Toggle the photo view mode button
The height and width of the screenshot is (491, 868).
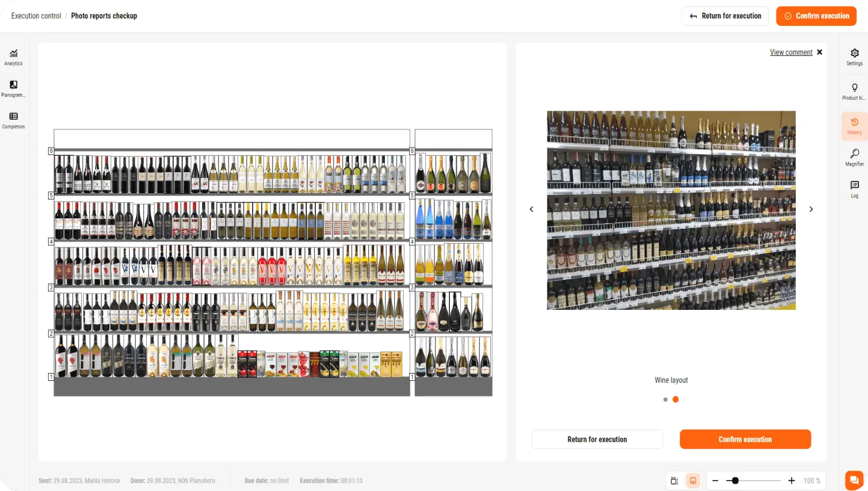coord(693,481)
